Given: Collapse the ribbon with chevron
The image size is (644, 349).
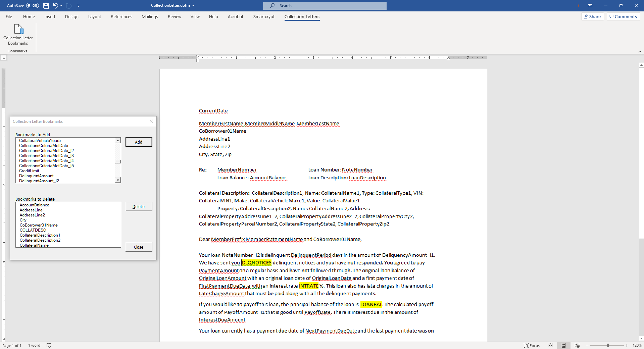Looking at the screenshot, I should [640, 51].
